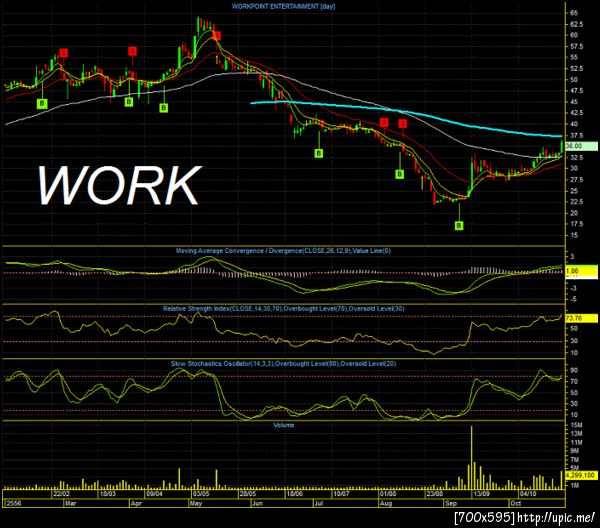The image size is (600, 528).
Task: Click the 65 price axis label
Action: tap(574, 13)
